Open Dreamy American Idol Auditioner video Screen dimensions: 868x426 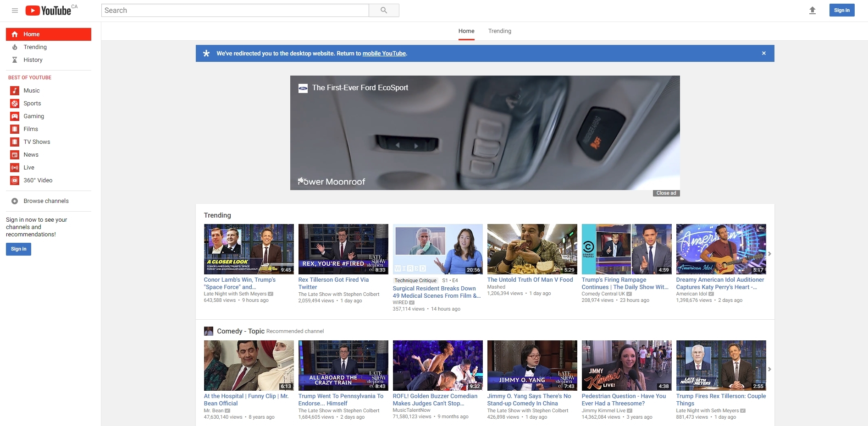[x=720, y=284]
